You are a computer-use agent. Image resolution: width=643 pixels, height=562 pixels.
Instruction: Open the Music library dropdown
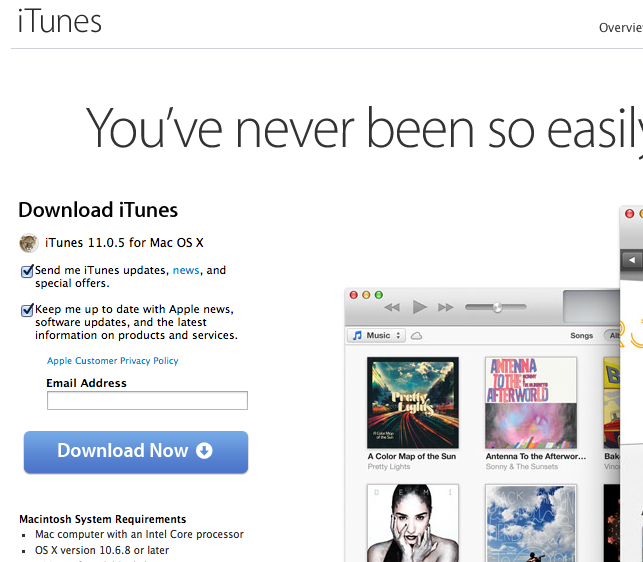pos(376,336)
